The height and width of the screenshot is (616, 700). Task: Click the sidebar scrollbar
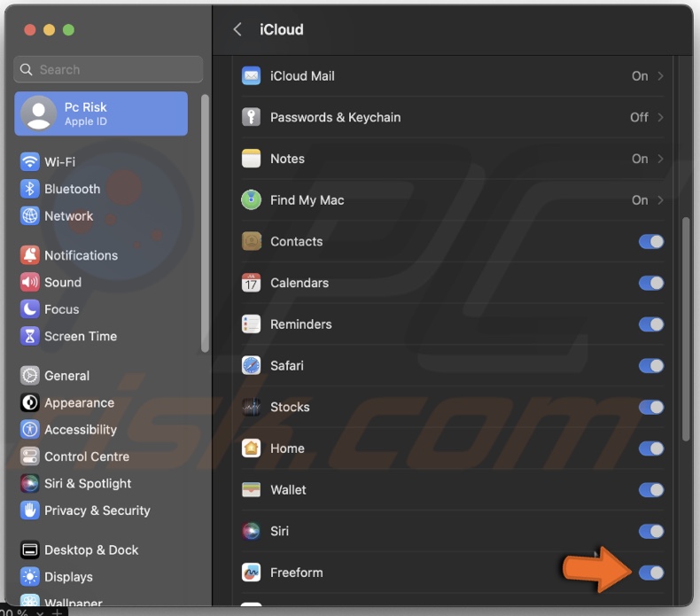(x=205, y=223)
